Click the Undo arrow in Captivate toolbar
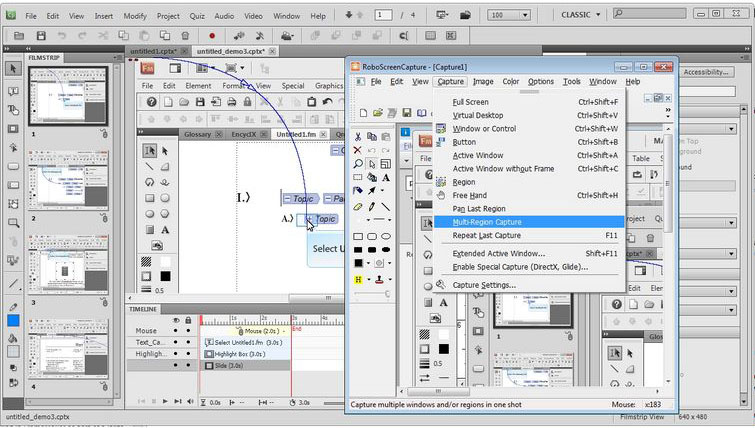Viewport: 755px width, 428px height. click(62, 36)
